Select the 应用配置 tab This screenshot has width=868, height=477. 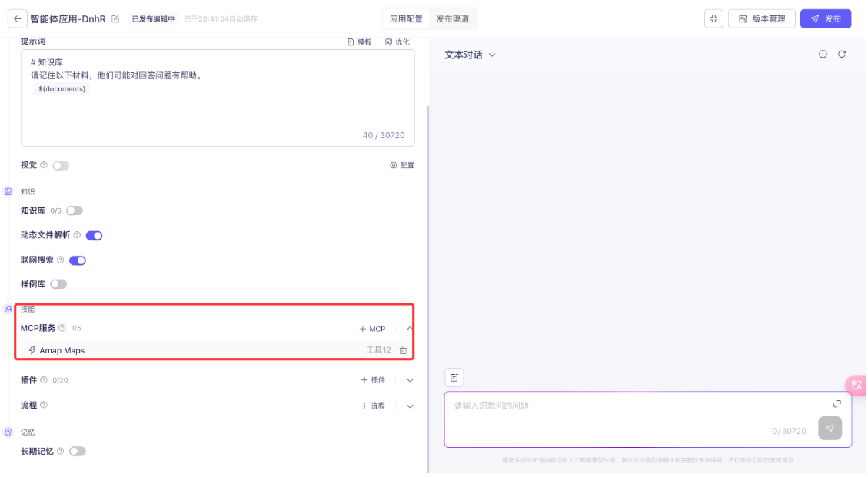click(406, 19)
